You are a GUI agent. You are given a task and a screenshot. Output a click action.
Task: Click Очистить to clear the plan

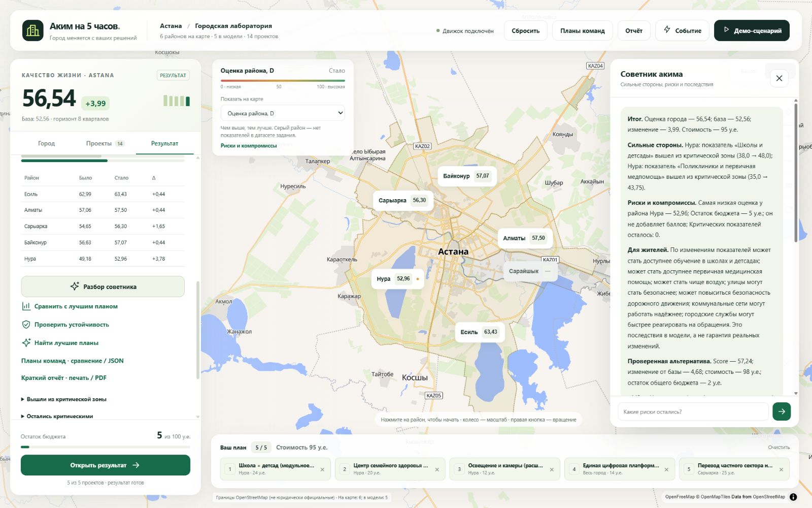[779, 447]
